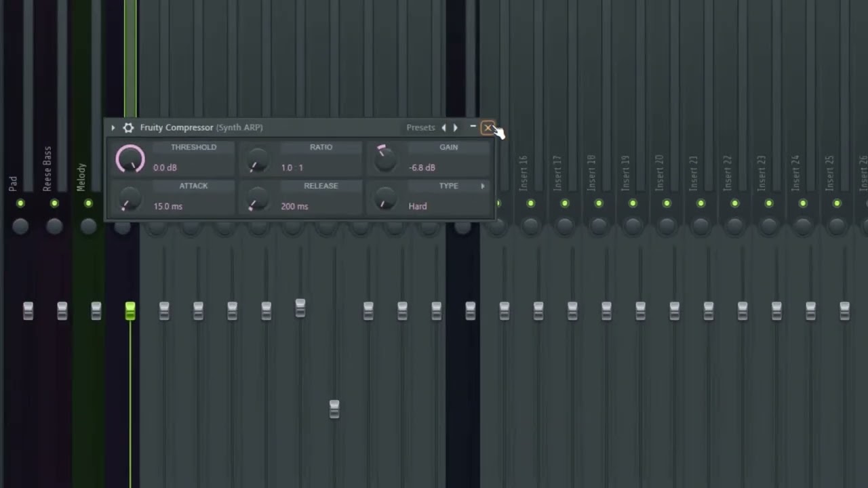The image size is (868, 488).
Task: Mute the Insert 16 track
Action: pyautogui.click(x=531, y=203)
